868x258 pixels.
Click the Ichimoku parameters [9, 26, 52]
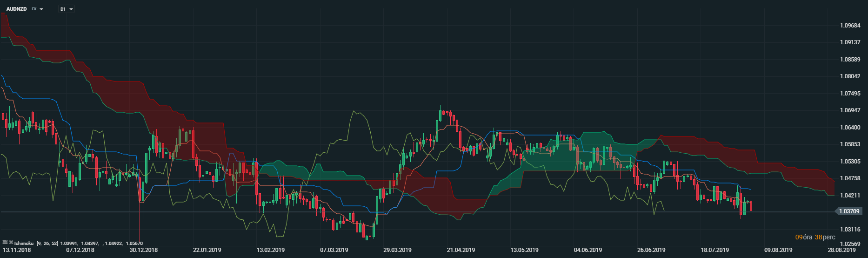point(47,244)
